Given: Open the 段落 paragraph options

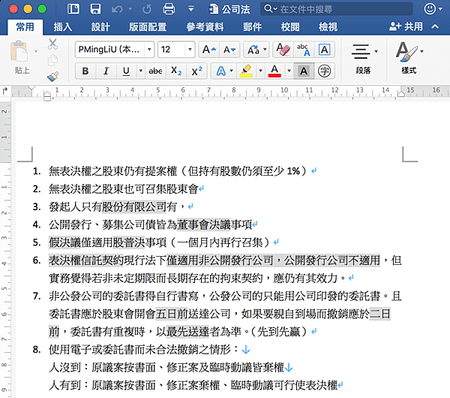Looking at the screenshot, I should point(364,59).
